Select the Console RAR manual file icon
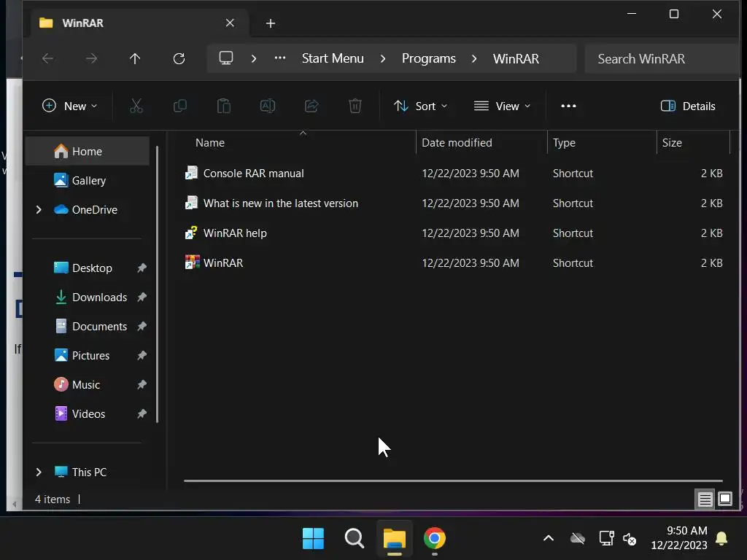 click(192, 173)
